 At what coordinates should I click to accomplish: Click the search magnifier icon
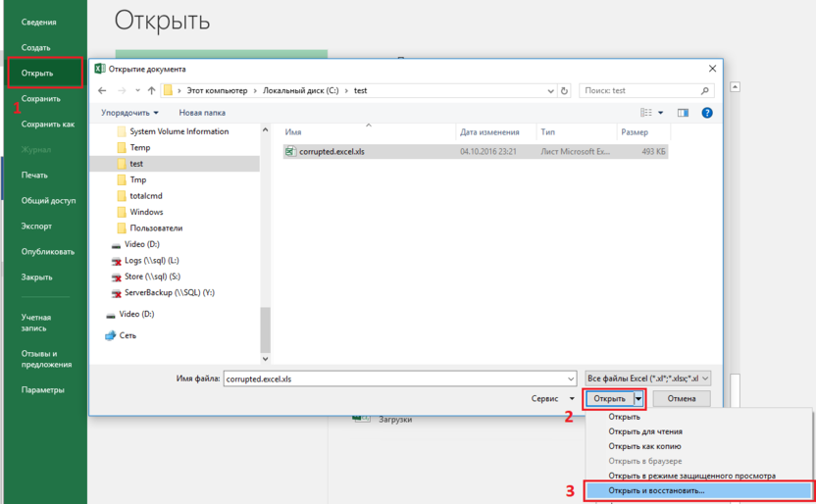tap(704, 90)
